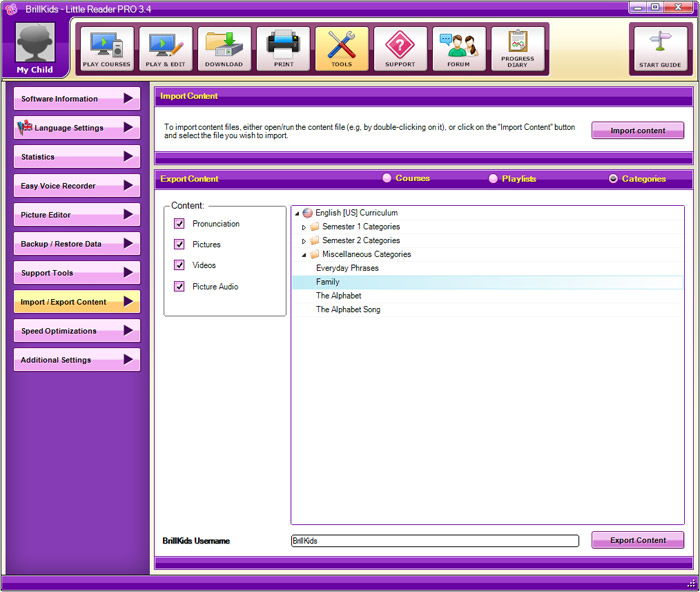Viewport: 700px width, 592px height.
Task: Click the Language Settings flag icon
Action: point(25,127)
